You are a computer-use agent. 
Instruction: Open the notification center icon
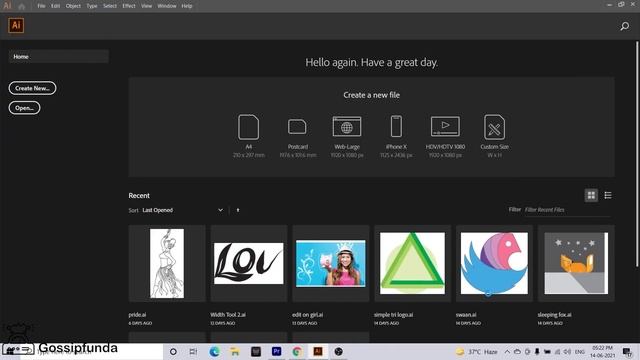point(627,351)
